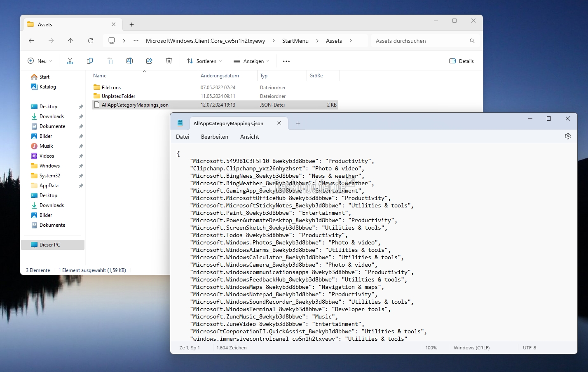This screenshot has width=588, height=372.
Task: Click the Copy icon in the toolbar
Action: (x=90, y=60)
